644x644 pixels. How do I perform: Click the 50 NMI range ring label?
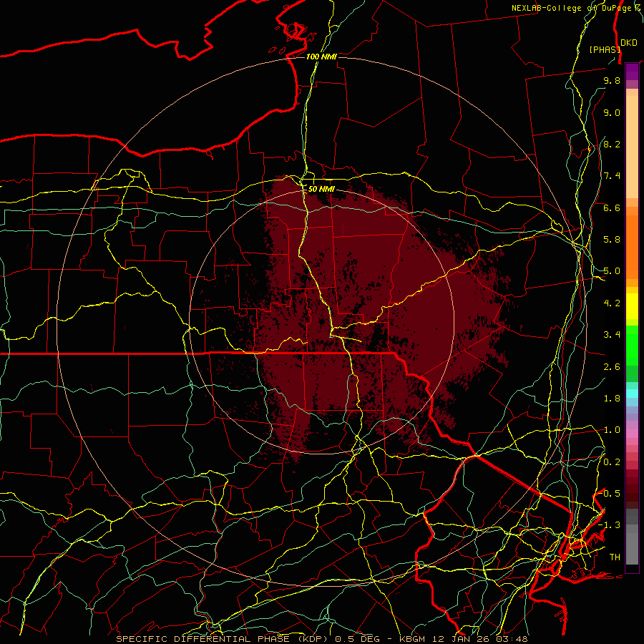pyautogui.click(x=321, y=190)
